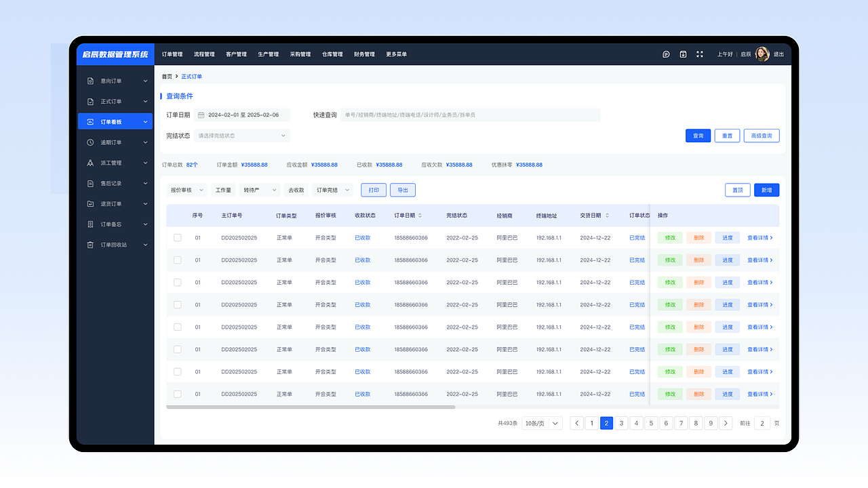The image size is (868, 488).
Task: Go to next page arrow
Action: (x=726, y=423)
